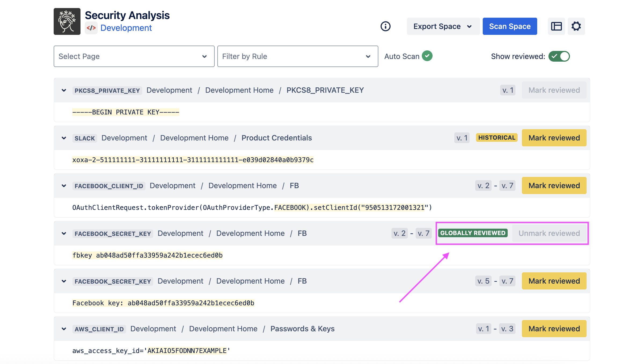The image size is (644, 364).
Task: Click the Auto Scan green checkmark icon
Action: coord(427,56)
